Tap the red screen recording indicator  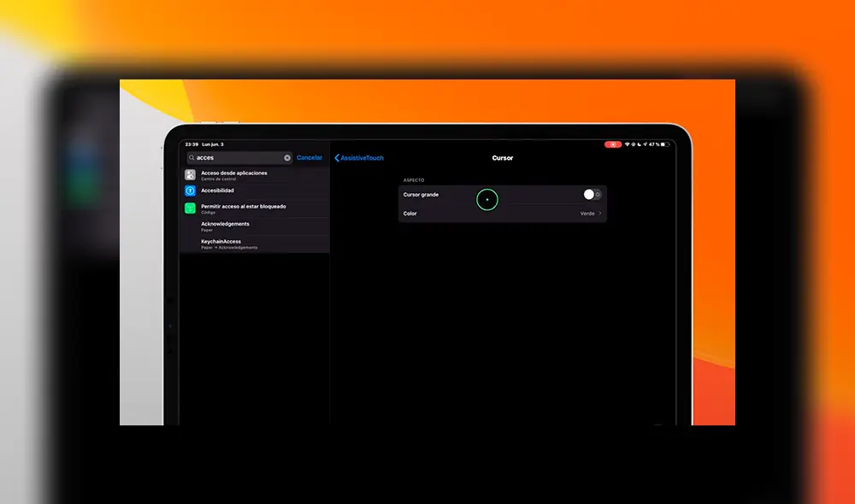point(613,144)
